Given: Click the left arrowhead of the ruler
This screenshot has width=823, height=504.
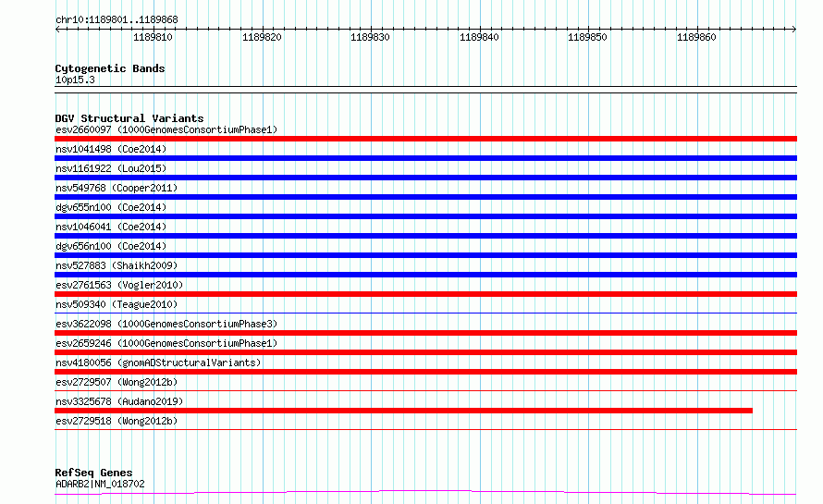Looking at the screenshot, I should pos(57,29).
